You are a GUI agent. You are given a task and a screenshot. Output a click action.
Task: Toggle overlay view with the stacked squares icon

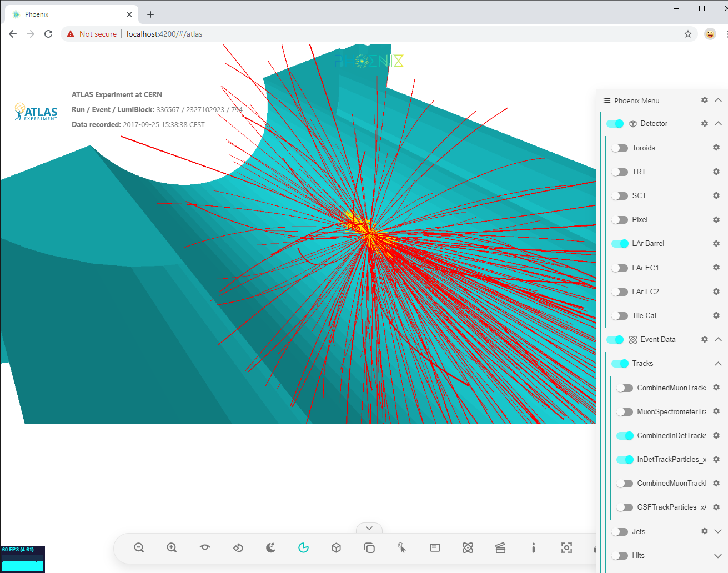coord(369,548)
